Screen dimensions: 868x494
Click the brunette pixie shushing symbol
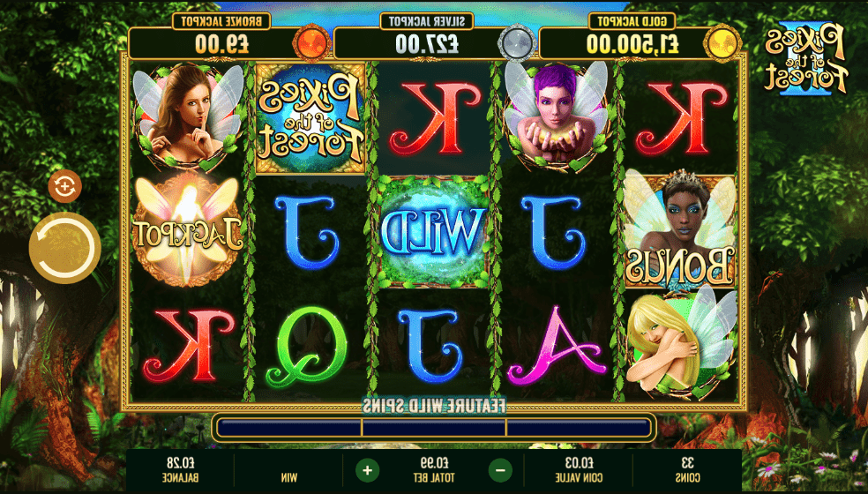[188, 116]
